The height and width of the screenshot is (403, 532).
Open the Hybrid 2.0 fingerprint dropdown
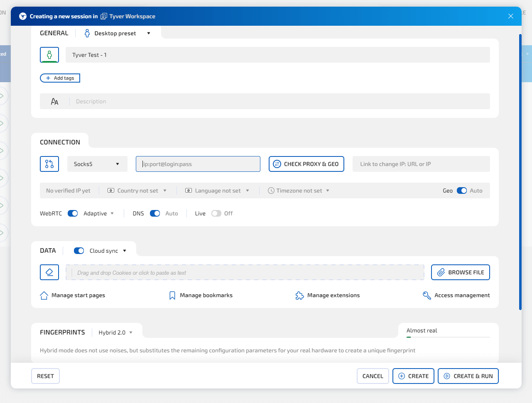point(115,332)
